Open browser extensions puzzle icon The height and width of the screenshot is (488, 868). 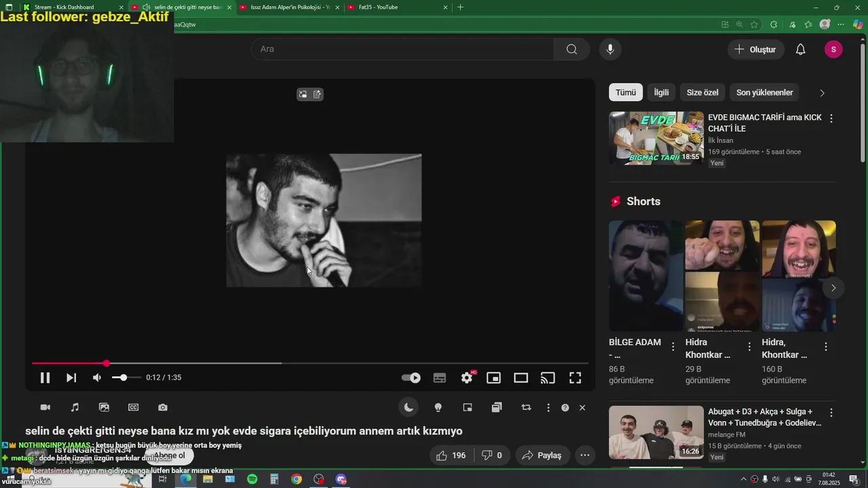774,24
